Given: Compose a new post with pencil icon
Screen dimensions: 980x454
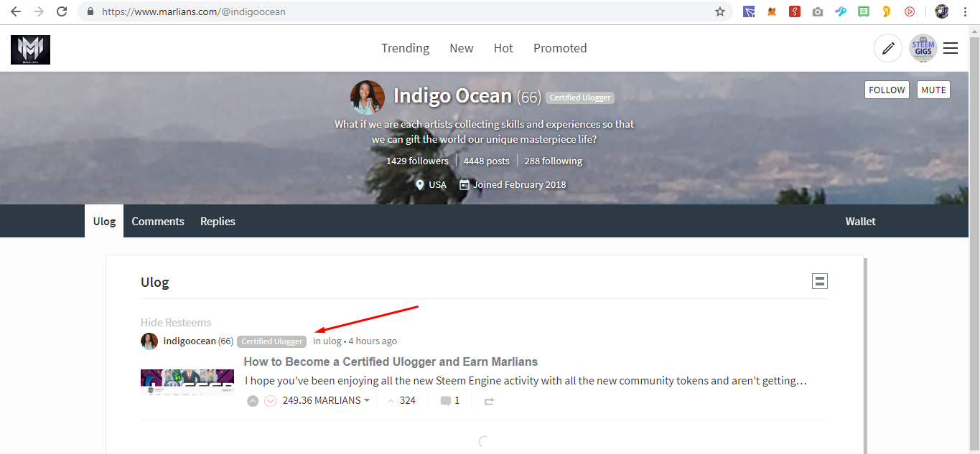Looking at the screenshot, I should [x=888, y=48].
